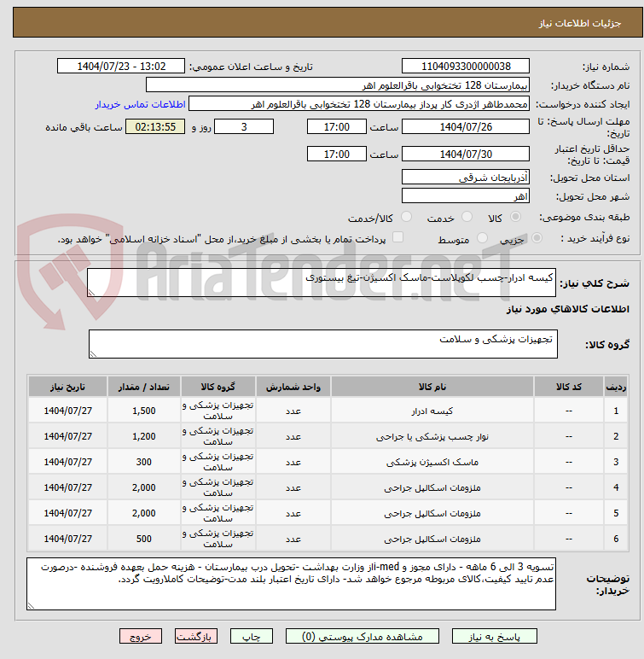Click the announcement date 1404/07/23 field

(121, 66)
